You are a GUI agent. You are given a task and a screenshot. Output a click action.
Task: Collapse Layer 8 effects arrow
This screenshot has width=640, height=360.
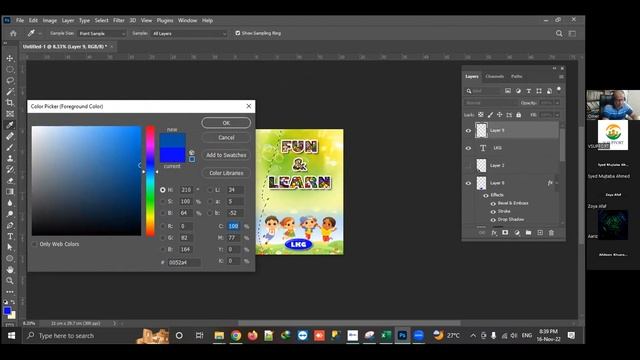[557, 183]
